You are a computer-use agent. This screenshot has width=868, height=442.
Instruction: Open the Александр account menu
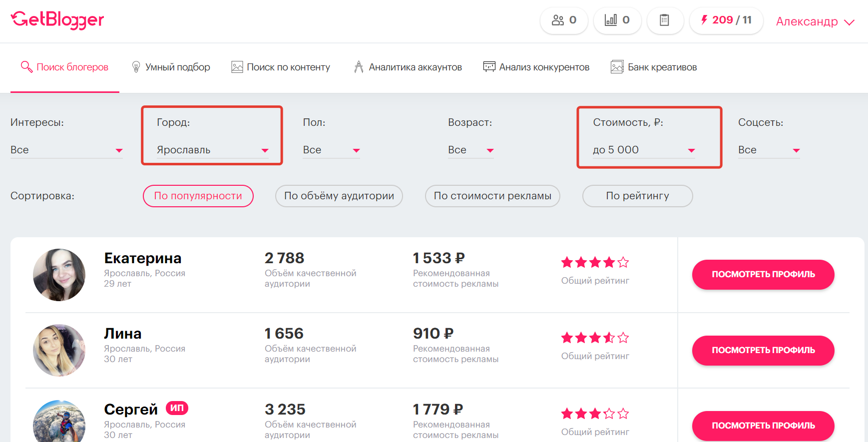click(x=815, y=21)
